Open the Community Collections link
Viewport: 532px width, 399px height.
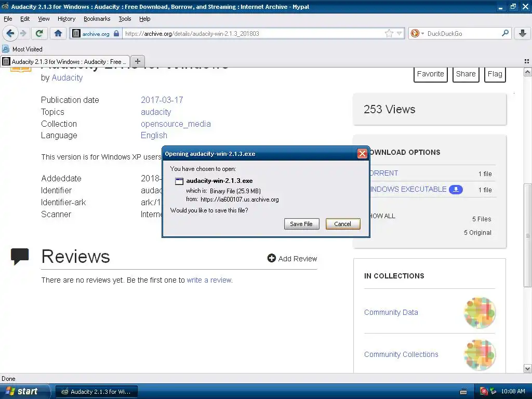click(401, 354)
